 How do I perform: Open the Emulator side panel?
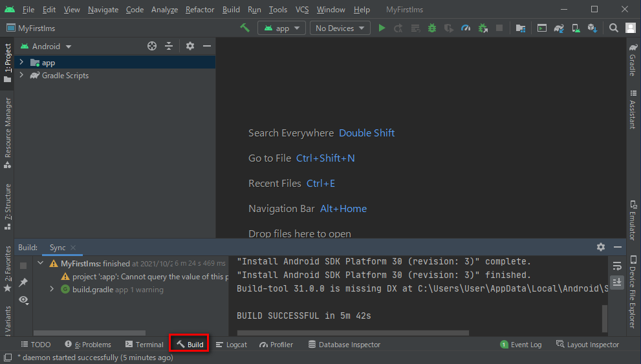pos(633,220)
